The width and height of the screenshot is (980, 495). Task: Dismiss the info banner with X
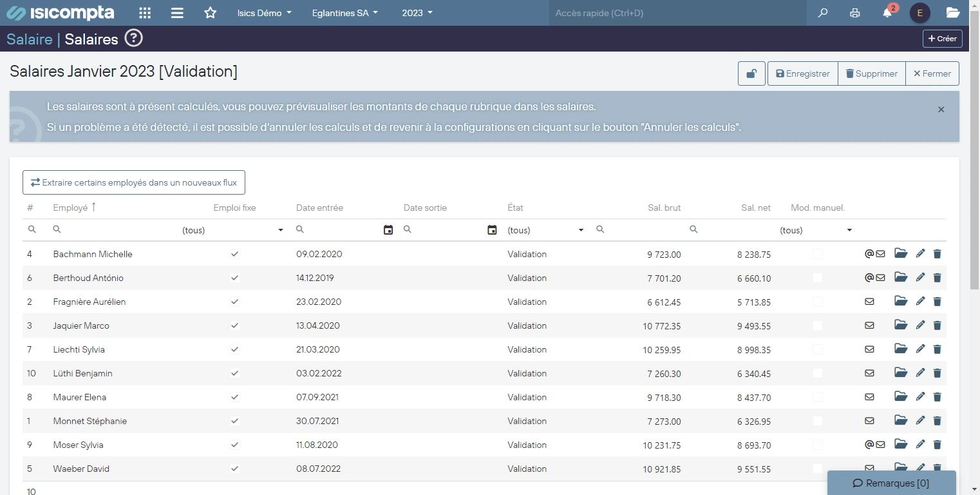[941, 110]
